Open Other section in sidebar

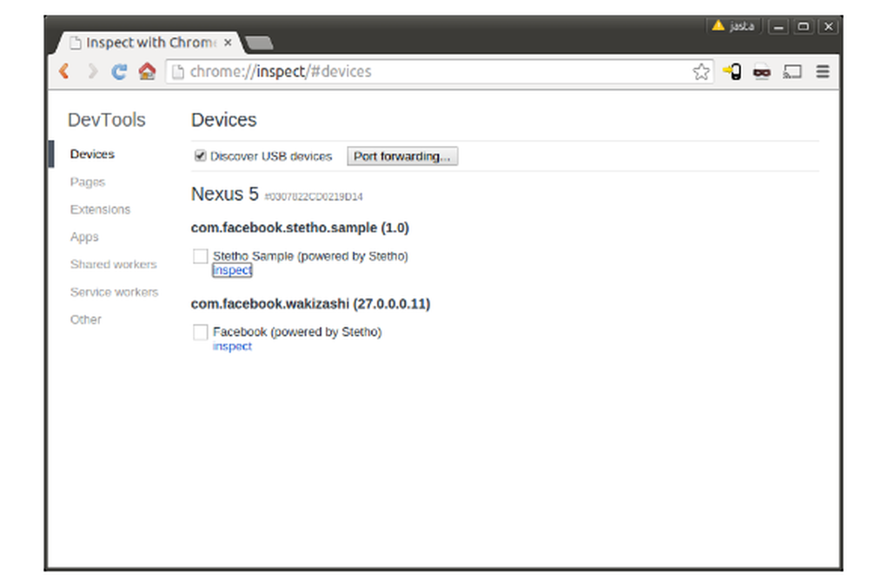[86, 320]
